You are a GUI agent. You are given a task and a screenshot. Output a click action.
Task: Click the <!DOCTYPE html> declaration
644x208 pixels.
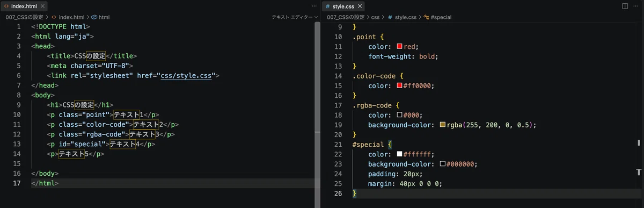[x=61, y=27]
